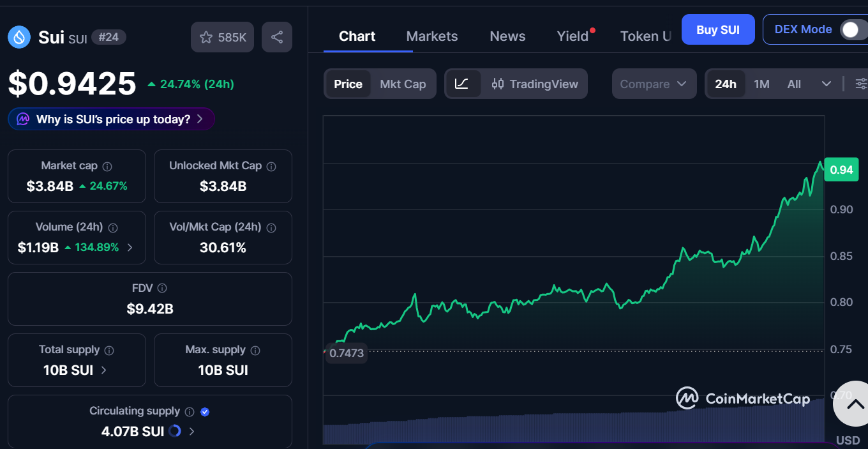Switch to the Markets tab
The height and width of the screenshot is (449, 868).
[x=432, y=36]
